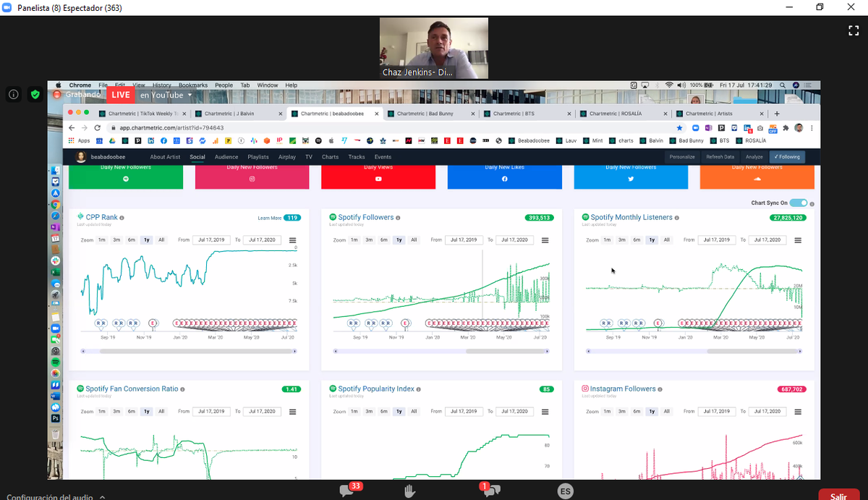The height and width of the screenshot is (500, 868).
Task: Open the Zoom chat with 33 messages
Action: (x=349, y=491)
